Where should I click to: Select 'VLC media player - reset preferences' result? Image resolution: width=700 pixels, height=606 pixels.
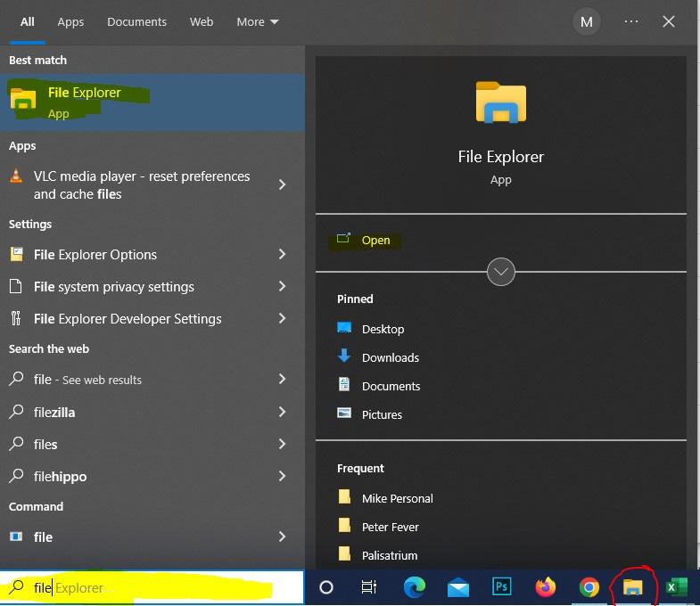(x=142, y=184)
